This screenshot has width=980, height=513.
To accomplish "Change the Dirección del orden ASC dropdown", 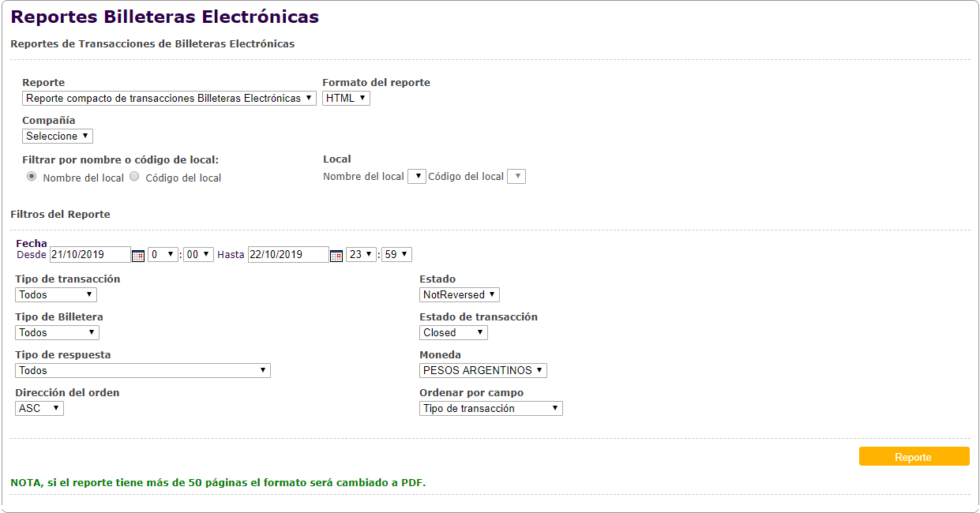I will [x=39, y=409].
